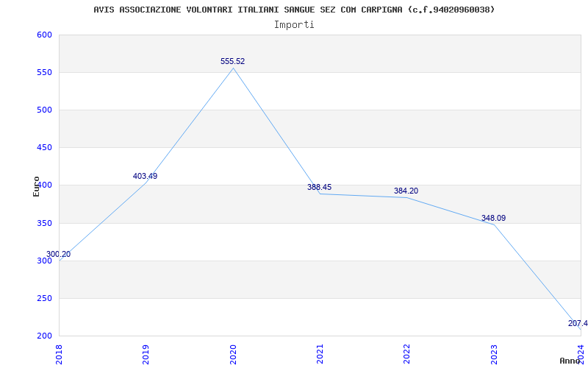Click the 350 y-axis value
Screen dimensions: 588x368
point(44,224)
